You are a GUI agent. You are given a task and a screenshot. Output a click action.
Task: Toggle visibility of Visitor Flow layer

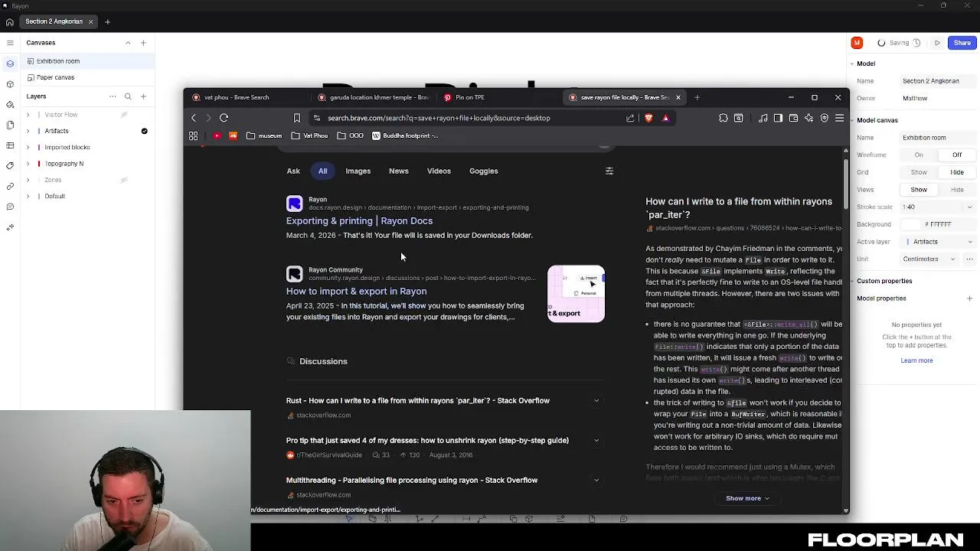124,115
